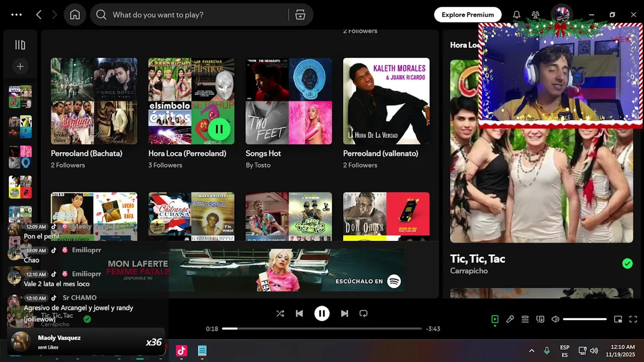Create playlist with the plus icon
644x362 pixels.
click(x=20, y=66)
